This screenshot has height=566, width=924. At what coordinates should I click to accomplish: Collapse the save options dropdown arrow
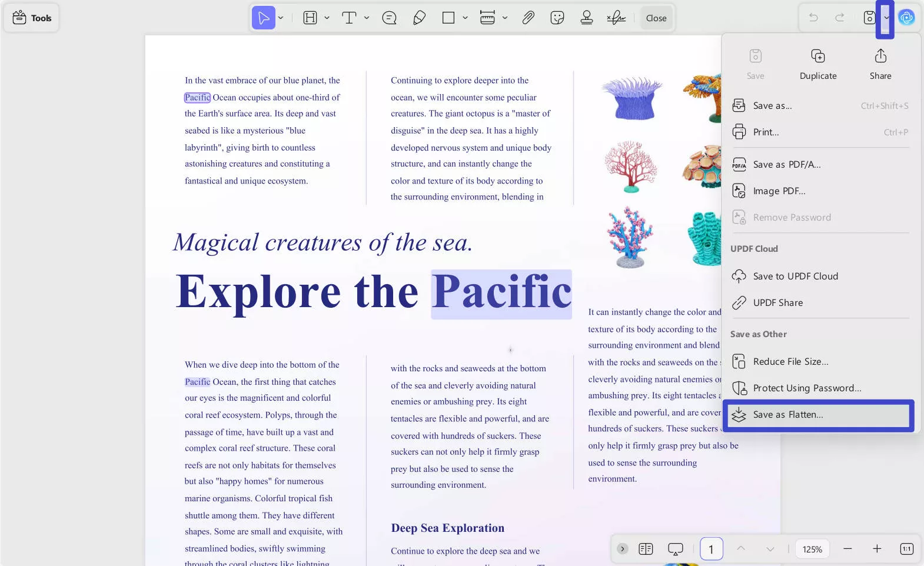coord(886,18)
